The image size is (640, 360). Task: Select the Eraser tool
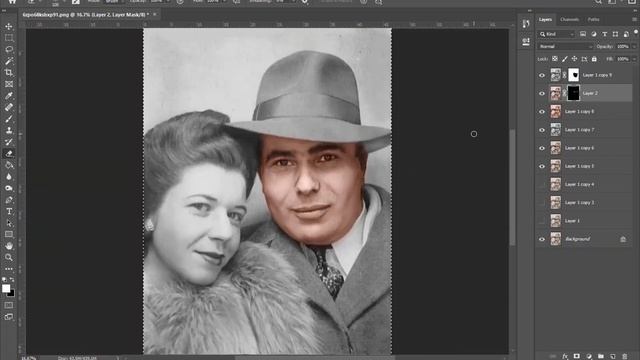[x=9, y=153]
